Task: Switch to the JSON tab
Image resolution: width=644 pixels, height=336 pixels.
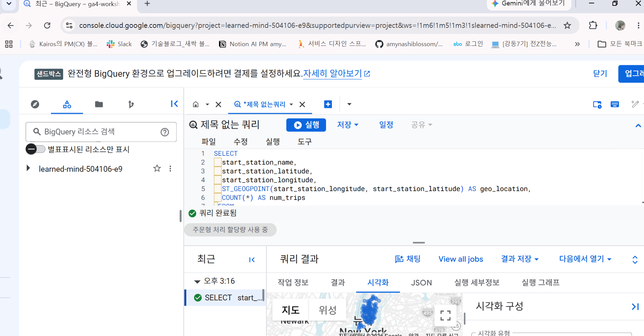Action: (x=421, y=282)
